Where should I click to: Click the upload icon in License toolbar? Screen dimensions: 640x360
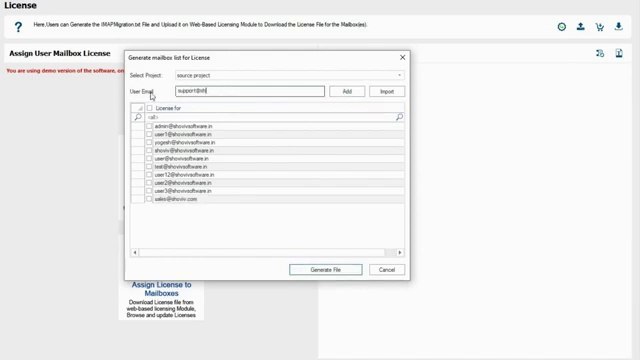click(x=580, y=27)
